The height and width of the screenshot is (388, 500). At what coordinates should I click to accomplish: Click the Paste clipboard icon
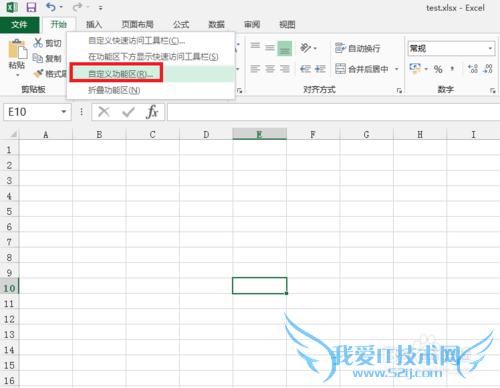pyautogui.click(x=17, y=49)
